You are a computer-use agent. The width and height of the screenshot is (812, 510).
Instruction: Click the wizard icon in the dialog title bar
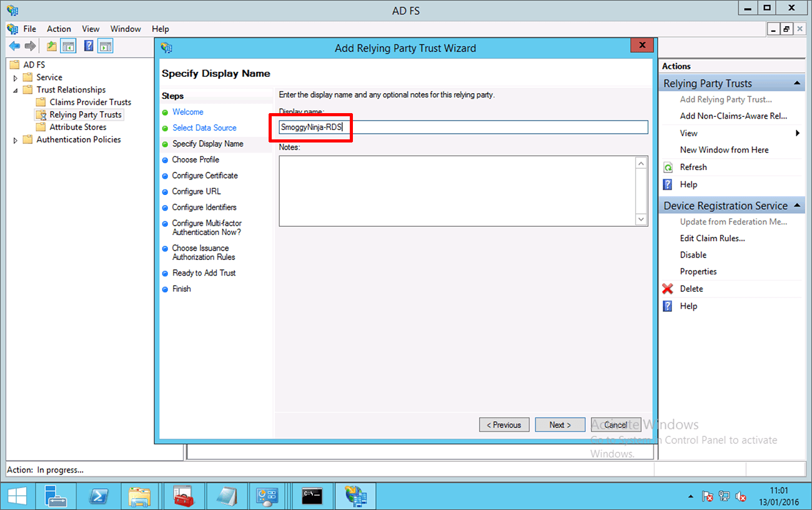coord(166,48)
